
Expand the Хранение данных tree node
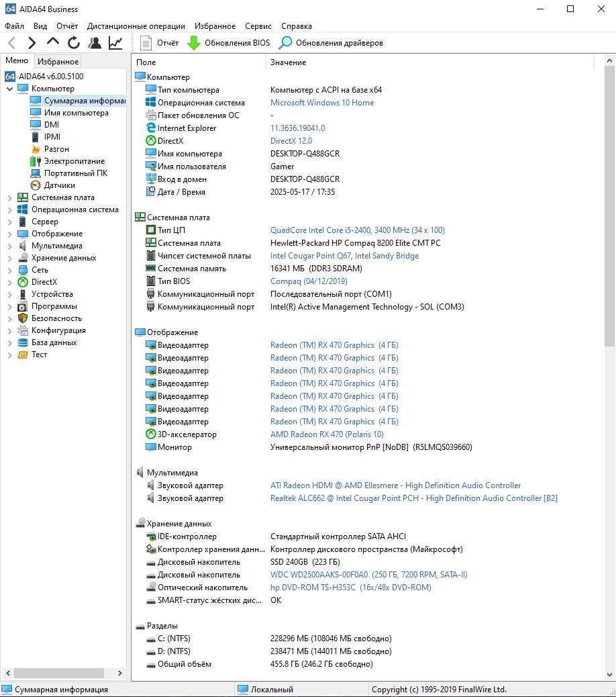[x=10, y=258]
